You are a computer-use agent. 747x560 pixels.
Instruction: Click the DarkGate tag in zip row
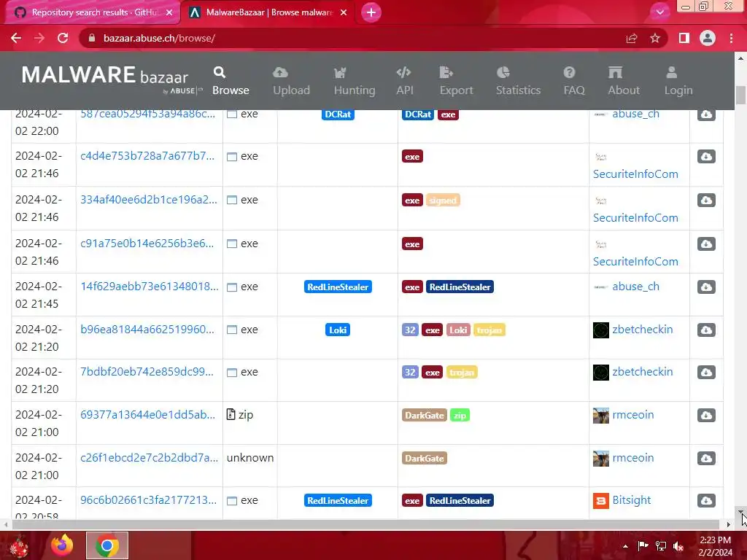tap(425, 415)
